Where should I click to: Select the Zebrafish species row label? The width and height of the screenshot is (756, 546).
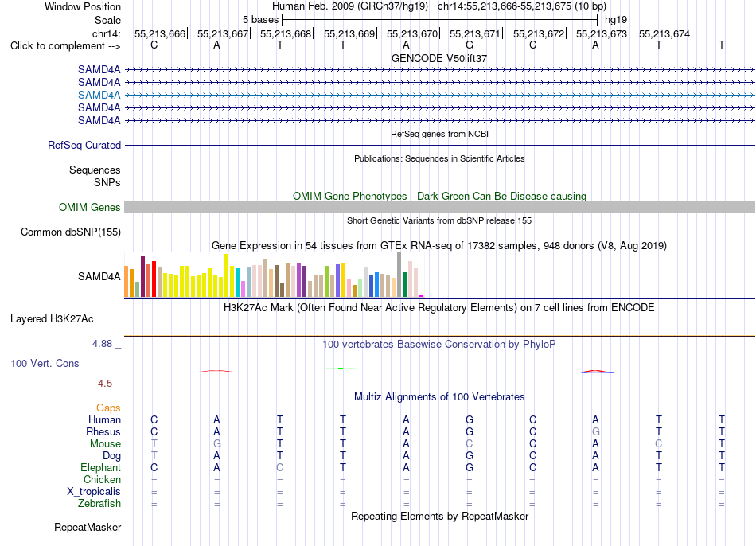click(x=99, y=504)
